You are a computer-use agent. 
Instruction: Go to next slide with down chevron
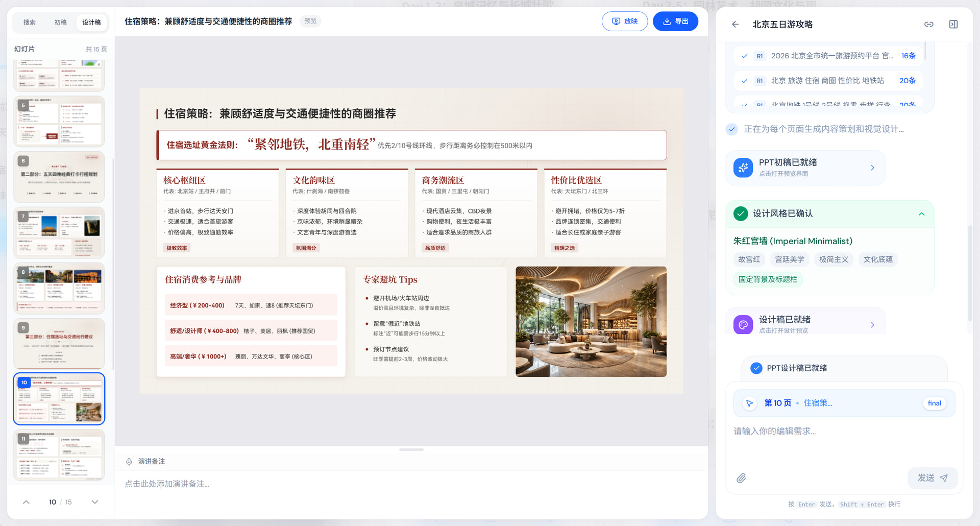point(95,502)
